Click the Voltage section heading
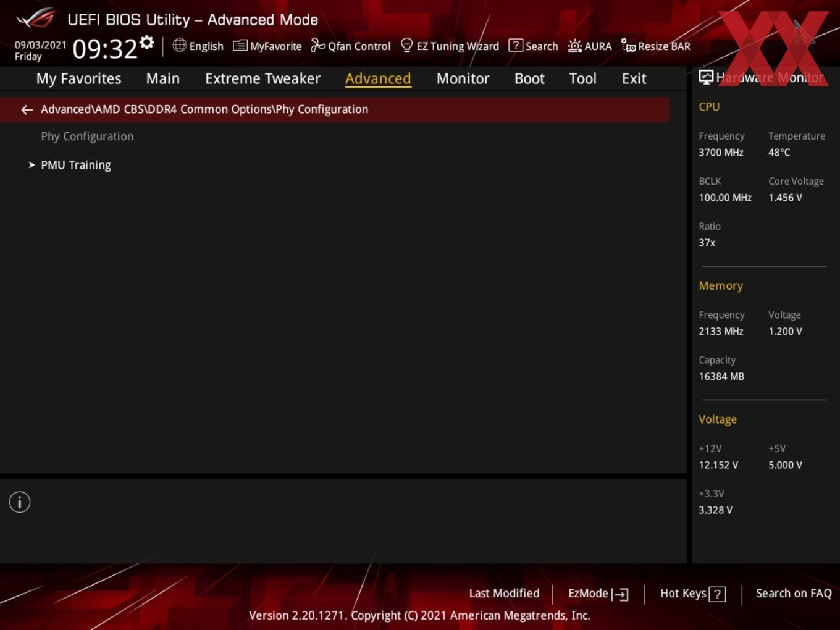The image size is (840, 630). (x=718, y=419)
